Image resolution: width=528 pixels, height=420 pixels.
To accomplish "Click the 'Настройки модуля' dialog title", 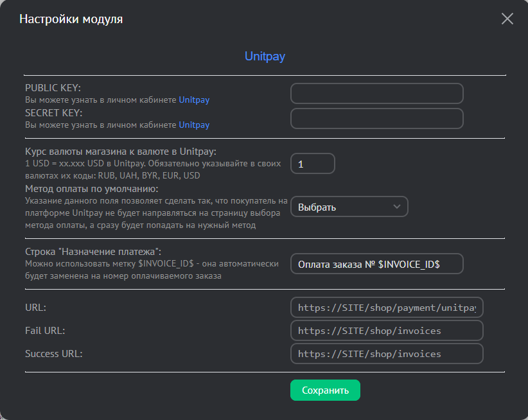I will pyautogui.click(x=71, y=19).
